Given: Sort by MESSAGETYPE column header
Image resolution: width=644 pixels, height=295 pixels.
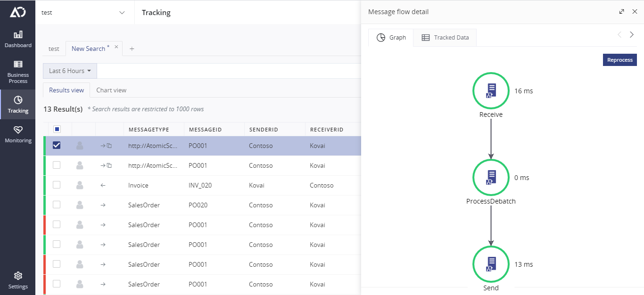Looking at the screenshot, I should pyautogui.click(x=149, y=130).
